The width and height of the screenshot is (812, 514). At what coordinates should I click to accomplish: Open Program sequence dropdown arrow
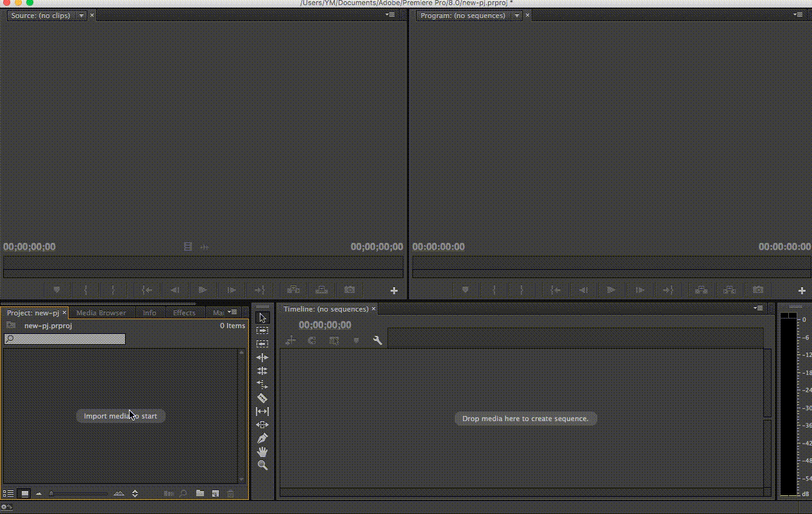516,15
